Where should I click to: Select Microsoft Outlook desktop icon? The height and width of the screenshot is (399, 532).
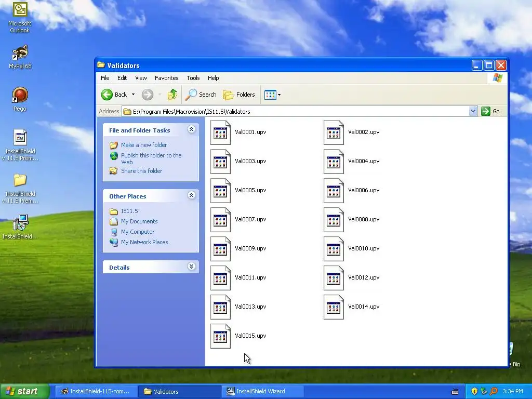[x=20, y=17]
